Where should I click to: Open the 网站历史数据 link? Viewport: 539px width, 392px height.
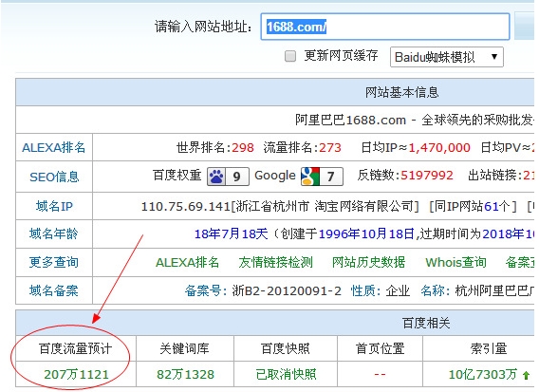[368, 262]
